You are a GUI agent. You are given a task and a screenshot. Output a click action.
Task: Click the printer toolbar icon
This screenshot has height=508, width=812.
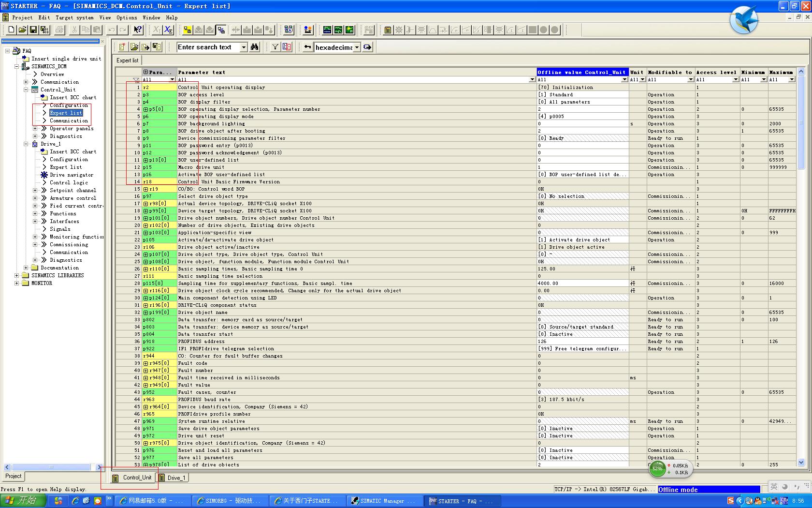pyautogui.click(x=59, y=30)
